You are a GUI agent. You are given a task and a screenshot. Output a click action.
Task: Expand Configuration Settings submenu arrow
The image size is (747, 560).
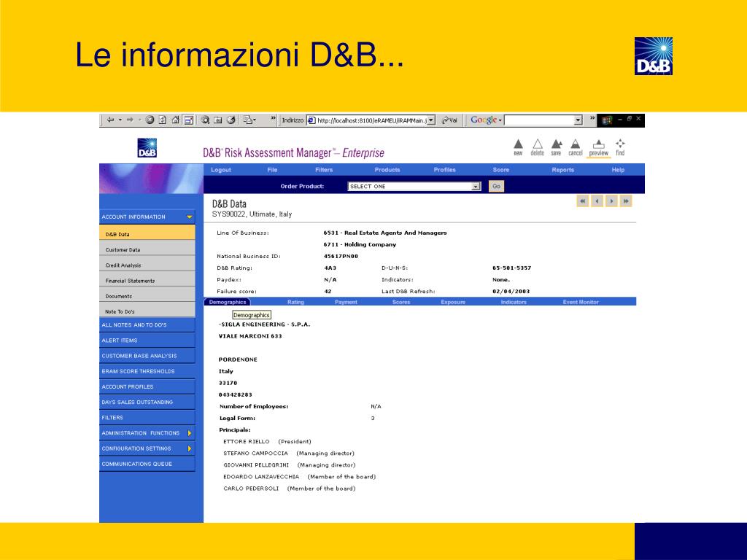(190, 448)
